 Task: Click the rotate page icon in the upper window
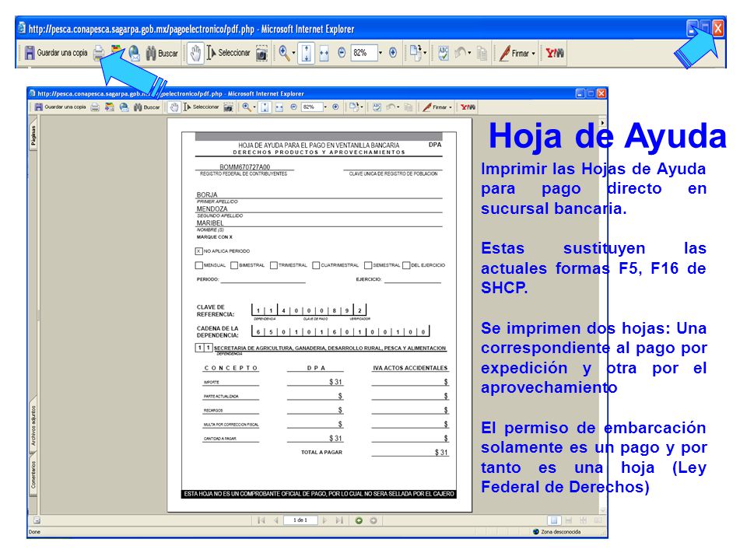[x=416, y=53]
